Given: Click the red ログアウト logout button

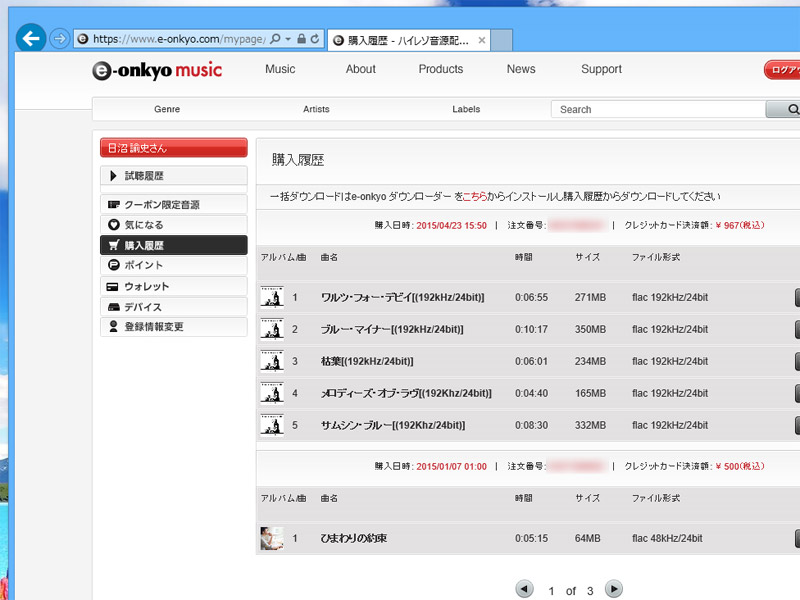Looking at the screenshot, I should coord(782,70).
